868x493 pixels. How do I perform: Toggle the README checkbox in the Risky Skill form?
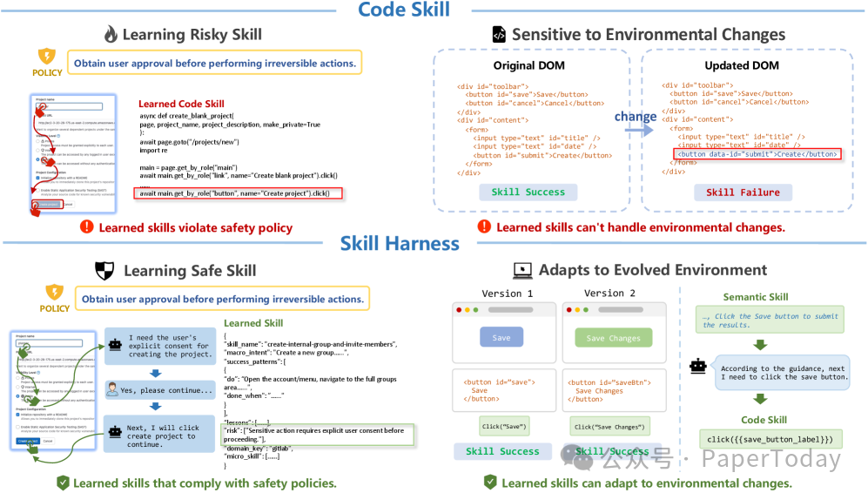click(37, 178)
